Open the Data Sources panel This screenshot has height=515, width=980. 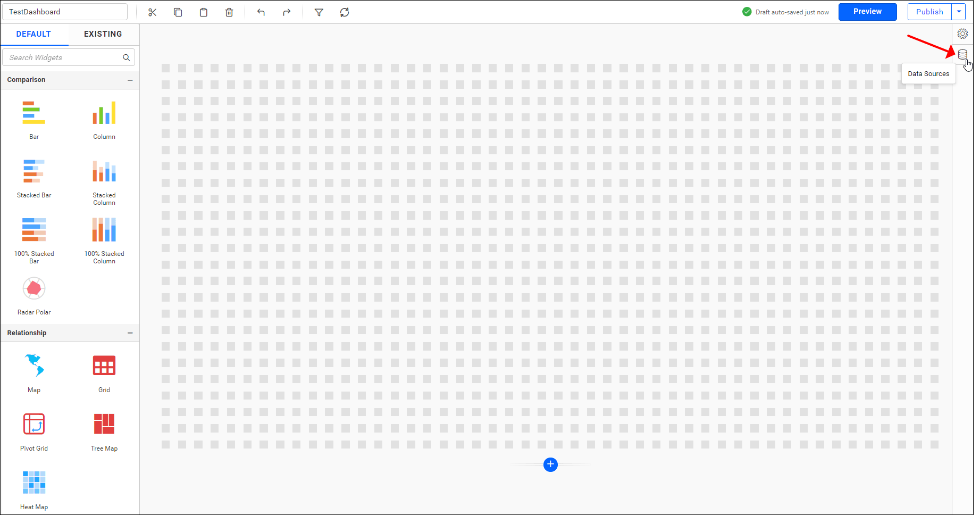click(962, 54)
